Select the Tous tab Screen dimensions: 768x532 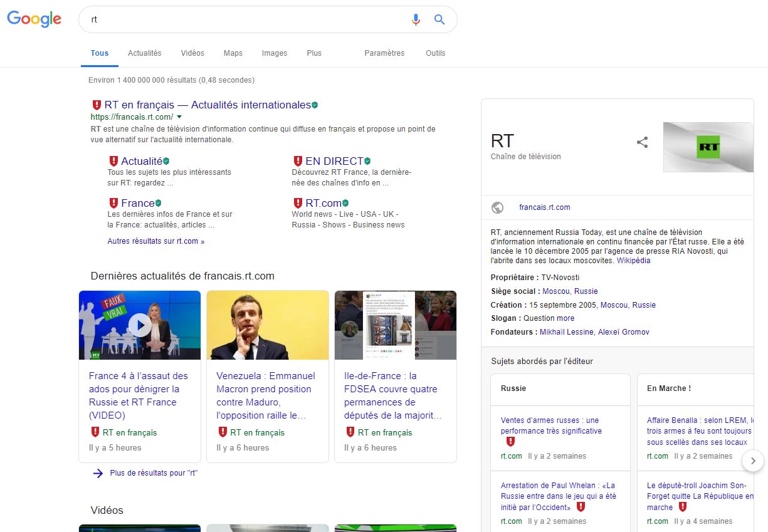tap(100, 53)
